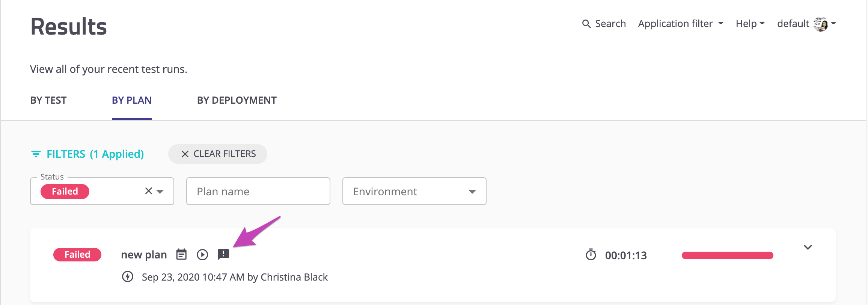The width and height of the screenshot is (868, 305).
Task: Click the comment alert icon beside new plan
Action: tap(223, 254)
